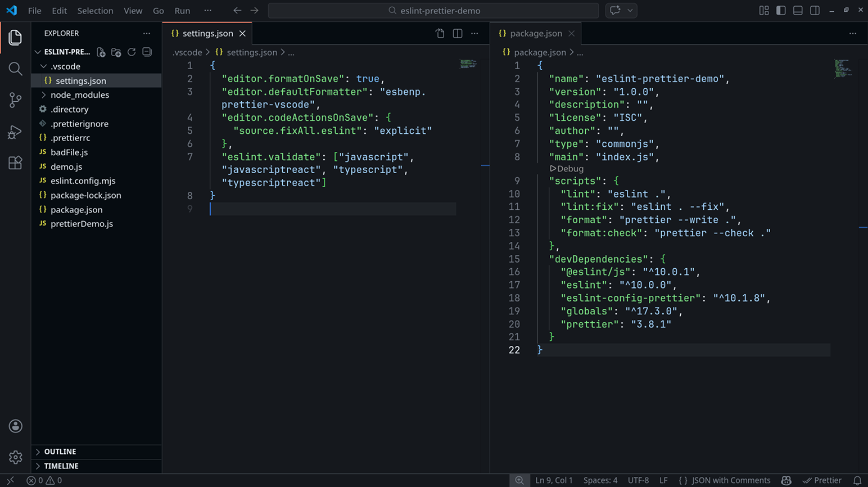Open Run and Debug view

click(15, 132)
